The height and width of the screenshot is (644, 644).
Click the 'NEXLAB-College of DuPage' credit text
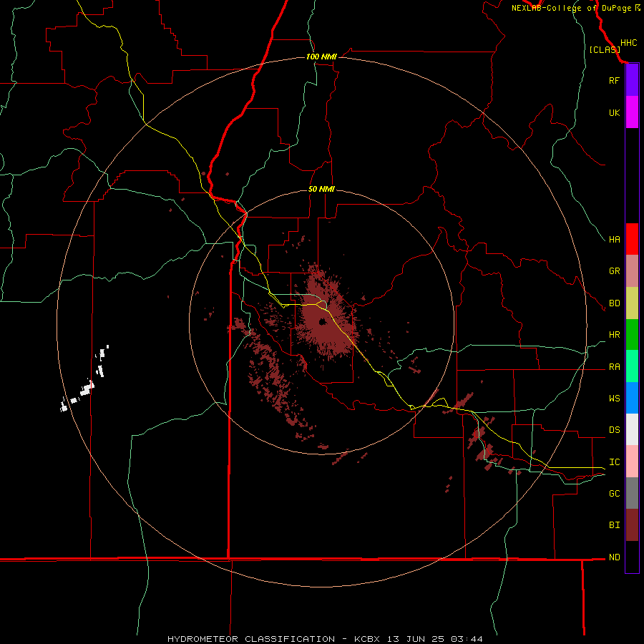click(x=571, y=8)
